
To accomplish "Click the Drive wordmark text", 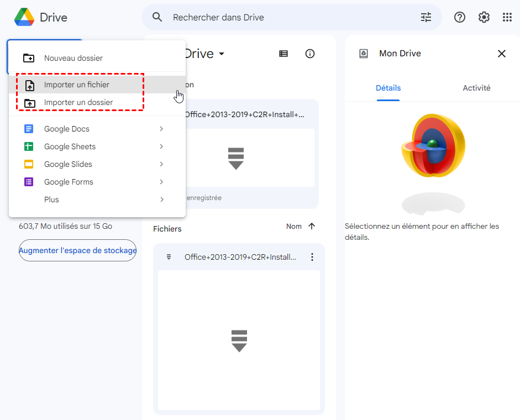I will click(54, 17).
